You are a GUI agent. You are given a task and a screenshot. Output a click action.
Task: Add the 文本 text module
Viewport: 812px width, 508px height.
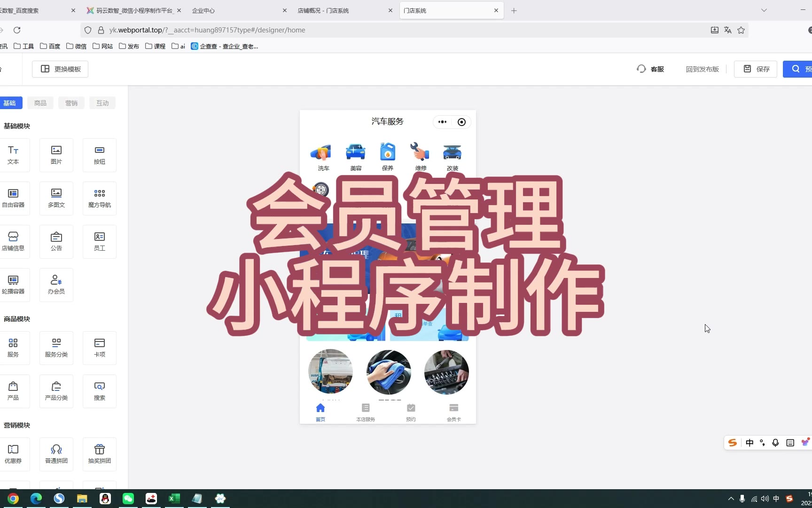coord(13,155)
